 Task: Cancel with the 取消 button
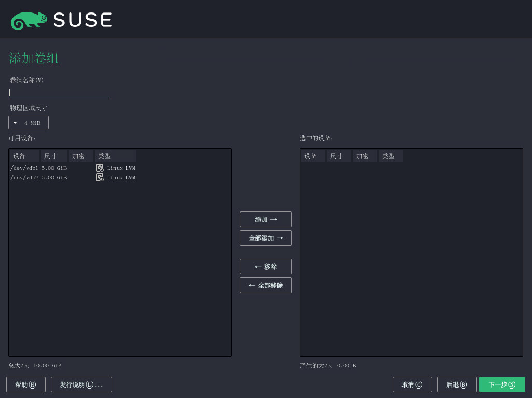pyautogui.click(x=412, y=384)
